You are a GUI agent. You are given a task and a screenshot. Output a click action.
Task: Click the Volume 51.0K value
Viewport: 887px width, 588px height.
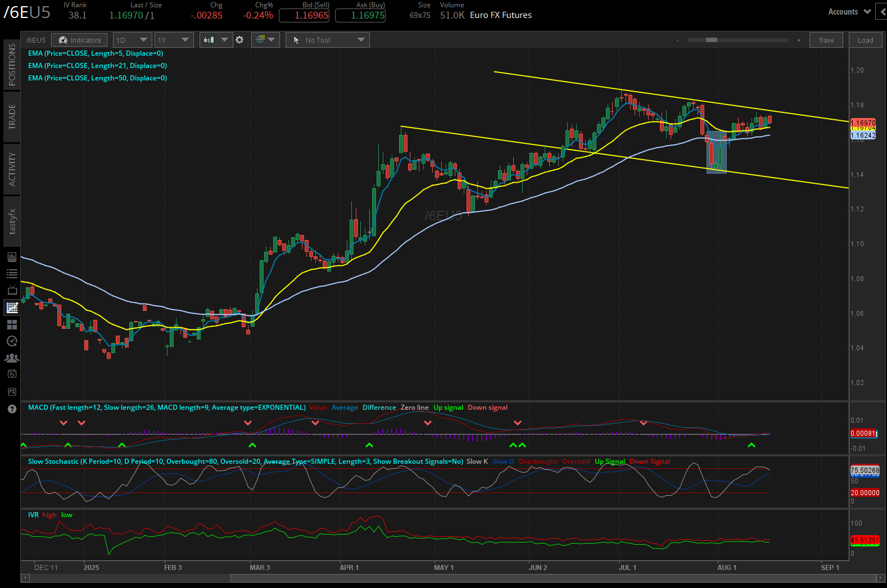pyautogui.click(x=452, y=15)
